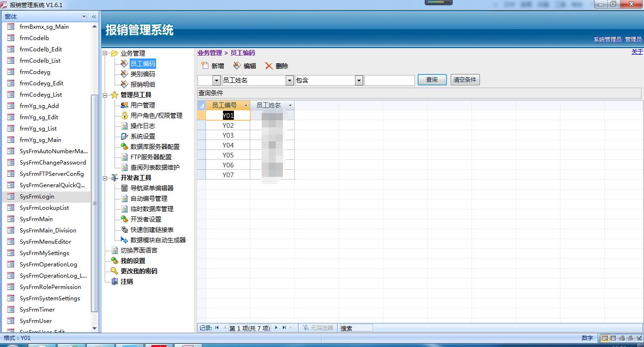The width and height of the screenshot is (644, 347).
Task: Open 员工编码 in the navigation tree
Action: [142, 64]
